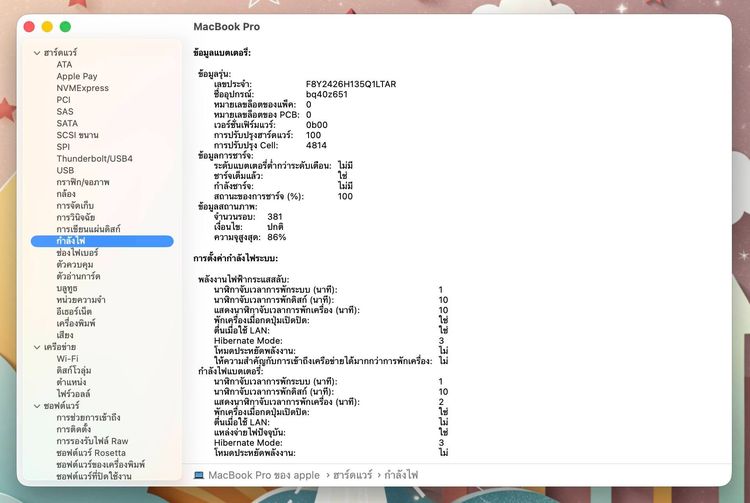Click กำลังไฟ in the path bar

click(401, 475)
